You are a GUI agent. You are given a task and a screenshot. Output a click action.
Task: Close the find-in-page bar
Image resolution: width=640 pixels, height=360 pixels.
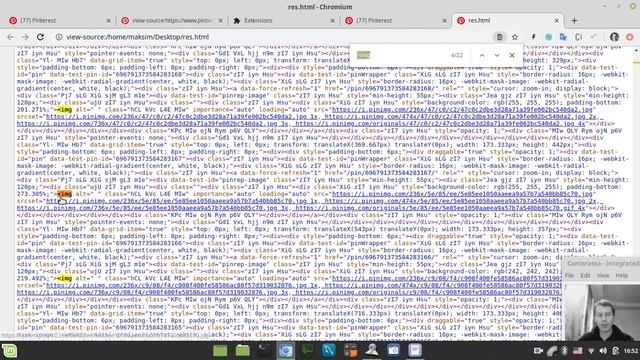click(x=512, y=55)
